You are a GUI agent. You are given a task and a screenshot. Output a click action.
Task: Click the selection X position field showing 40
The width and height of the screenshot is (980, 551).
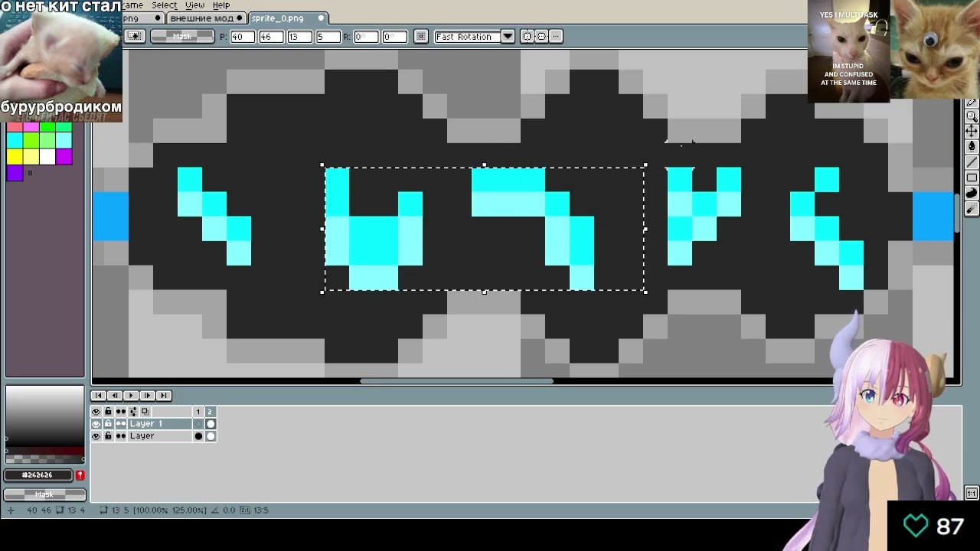242,36
